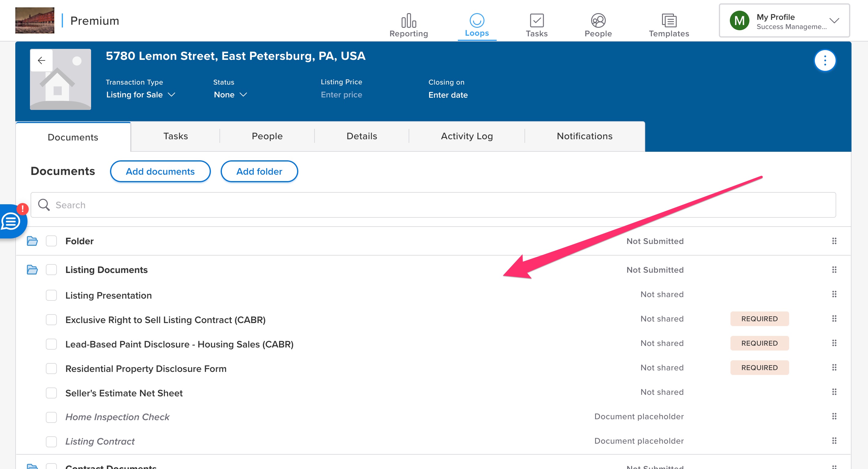Tick the Seller's Estimate Net Sheet checkbox
Viewport: 868px width, 469px height.
click(51, 393)
